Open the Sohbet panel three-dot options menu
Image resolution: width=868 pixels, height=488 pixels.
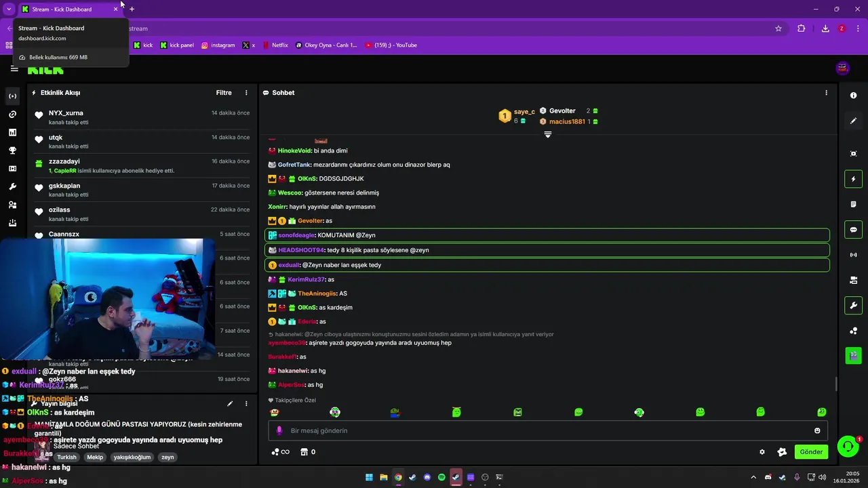pos(826,93)
